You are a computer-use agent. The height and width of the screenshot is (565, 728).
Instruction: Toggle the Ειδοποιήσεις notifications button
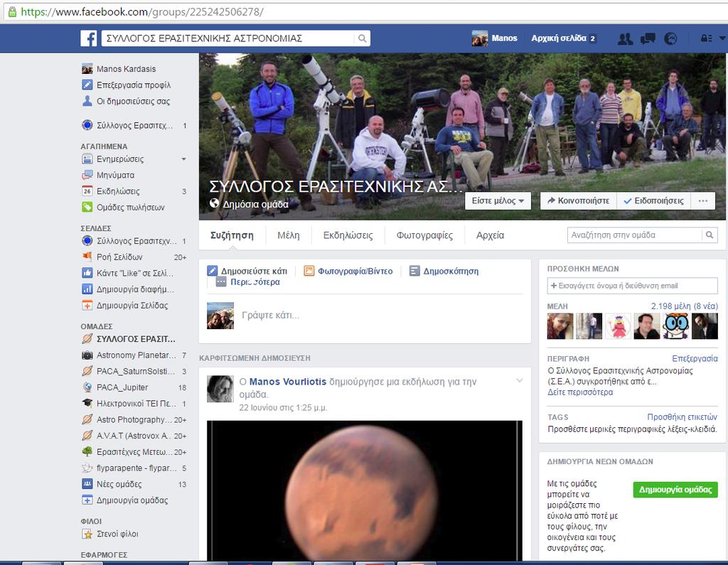click(654, 200)
